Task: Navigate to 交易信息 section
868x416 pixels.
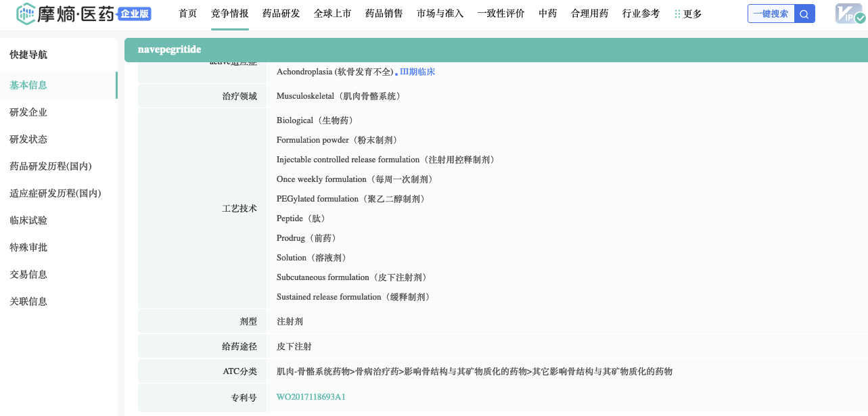Action: [x=28, y=275]
